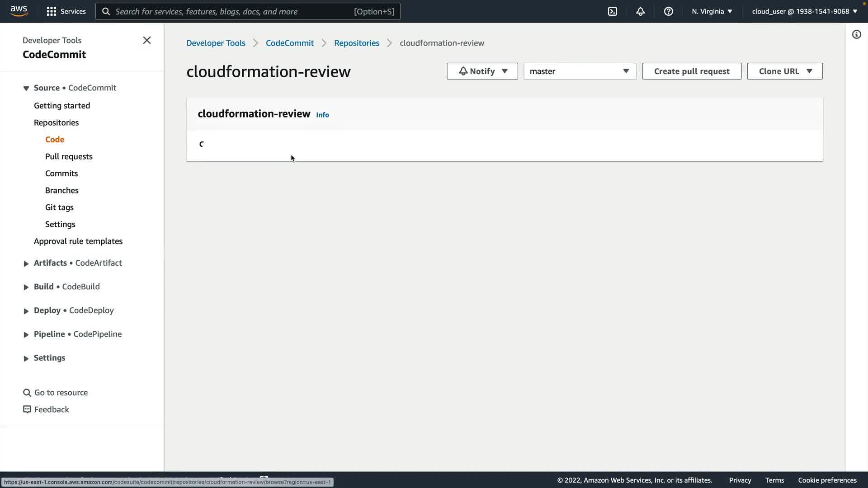Open the CloudShell terminal icon

[613, 11]
